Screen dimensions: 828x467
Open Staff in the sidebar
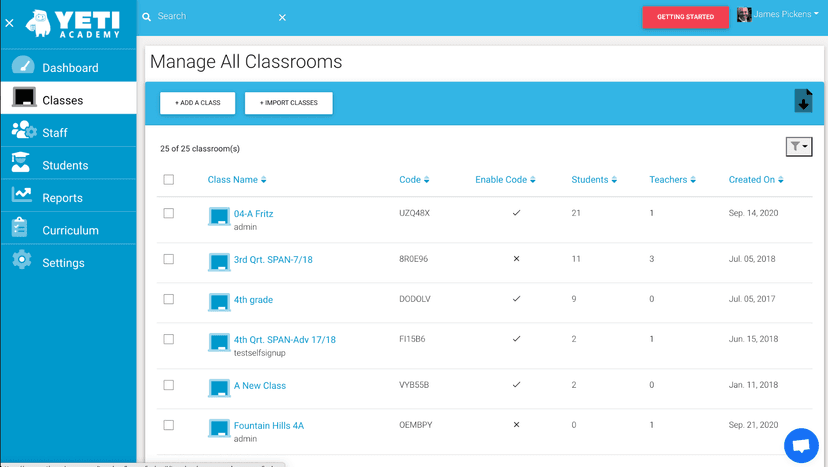coord(69,130)
